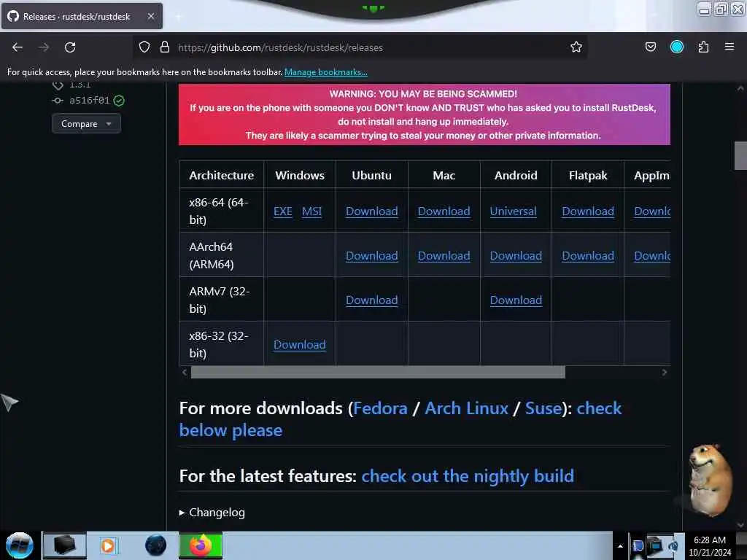Open the Manage bookmarks link
The image size is (747, 560).
(x=326, y=72)
